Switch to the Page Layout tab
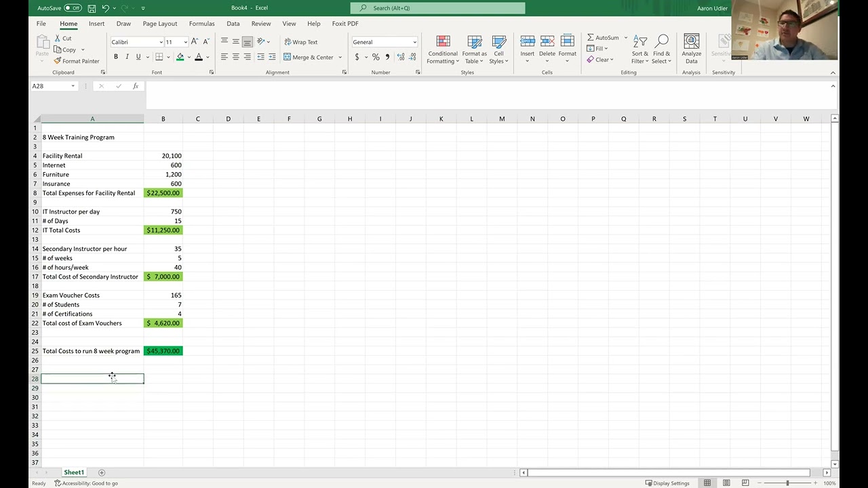Image resolution: width=868 pixels, height=488 pixels. tap(160, 24)
